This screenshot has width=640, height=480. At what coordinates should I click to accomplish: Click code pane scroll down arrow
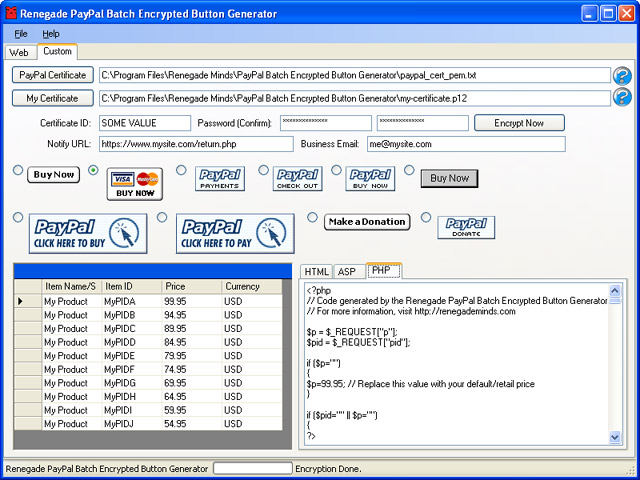tap(615, 437)
